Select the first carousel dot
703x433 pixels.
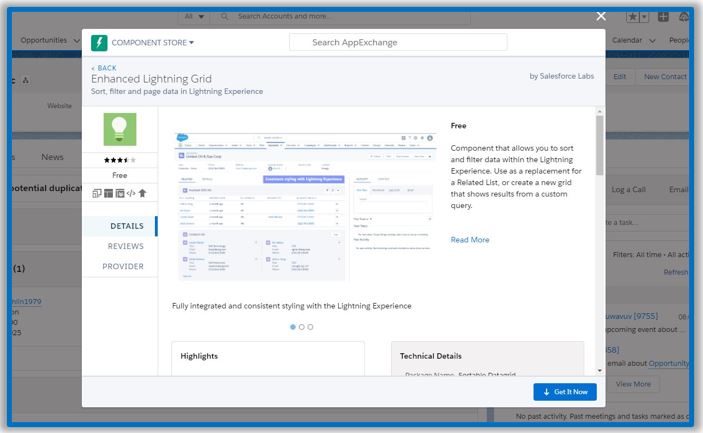point(293,327)
